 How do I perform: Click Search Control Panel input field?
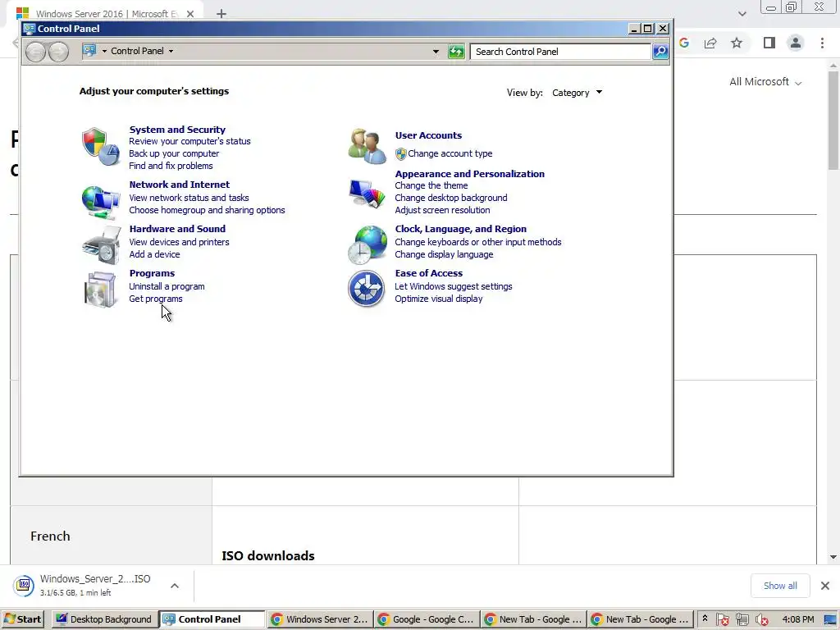pos(561,52)
